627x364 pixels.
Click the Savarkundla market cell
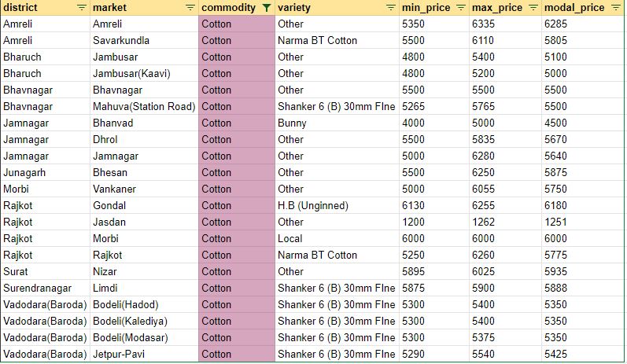(x=121, y=40)
